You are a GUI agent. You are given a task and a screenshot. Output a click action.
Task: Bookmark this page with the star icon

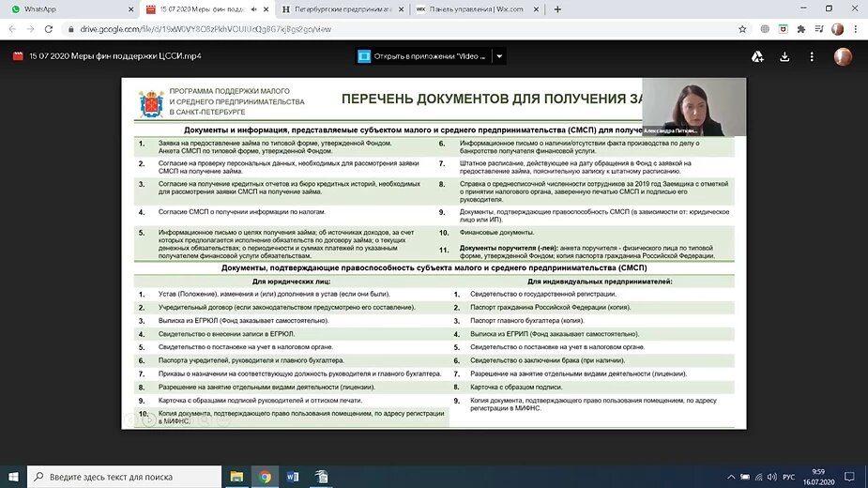tap(742, 29)
